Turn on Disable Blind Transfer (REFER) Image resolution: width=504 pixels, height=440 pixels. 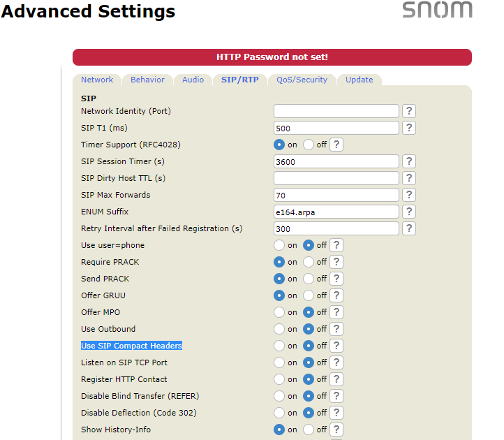(279, 396)
